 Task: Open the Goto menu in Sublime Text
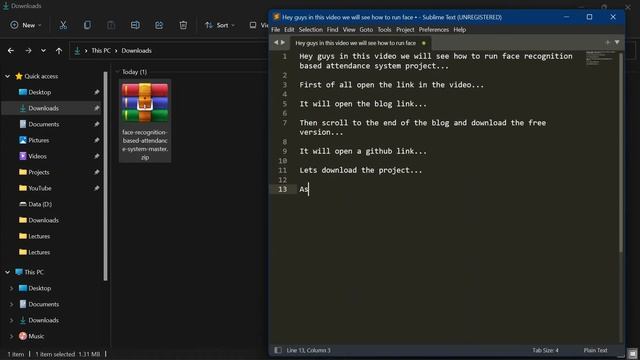[366, 30]
